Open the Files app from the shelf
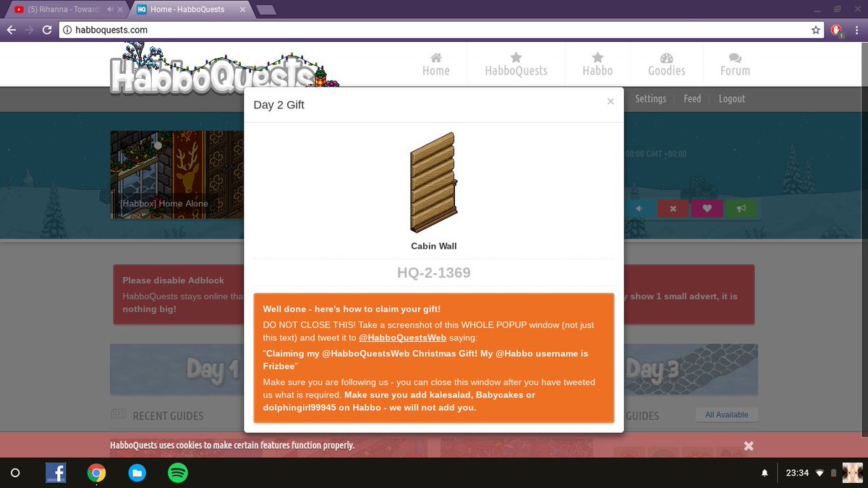Screen dimensions: 868x488 coord(137,473)
